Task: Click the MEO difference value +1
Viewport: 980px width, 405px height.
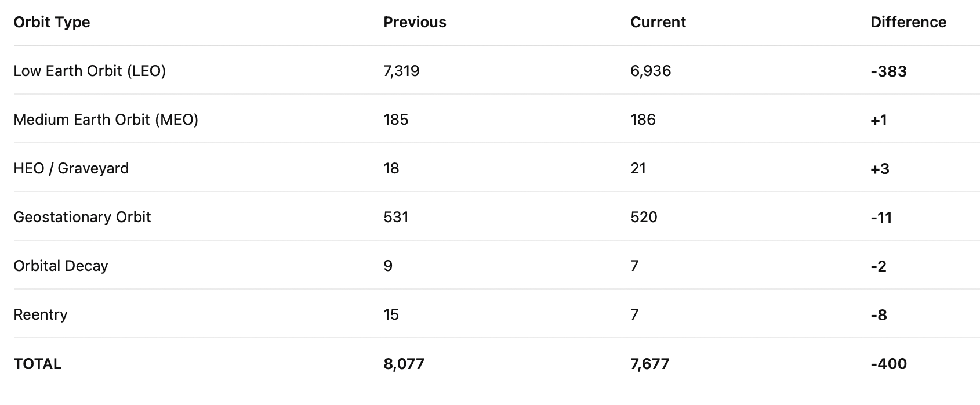Action: 879,120
